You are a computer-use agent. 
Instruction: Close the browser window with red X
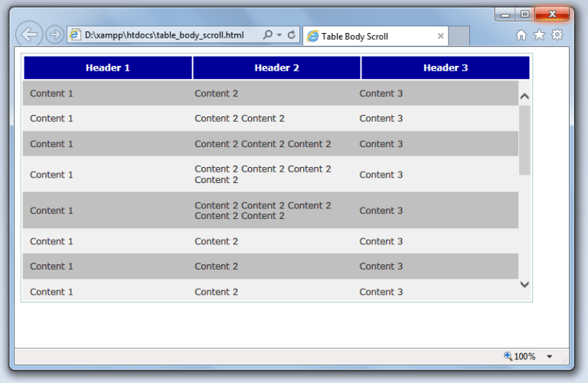click(552, 15)
